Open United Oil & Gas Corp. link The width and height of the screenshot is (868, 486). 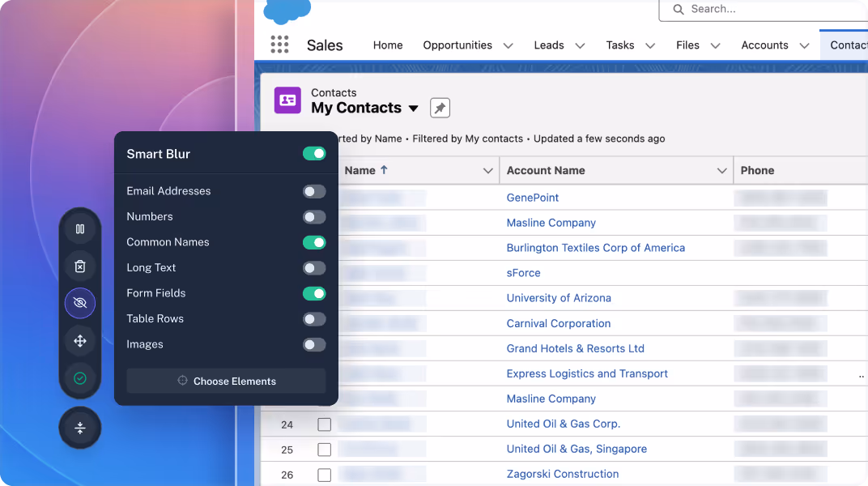563,424
